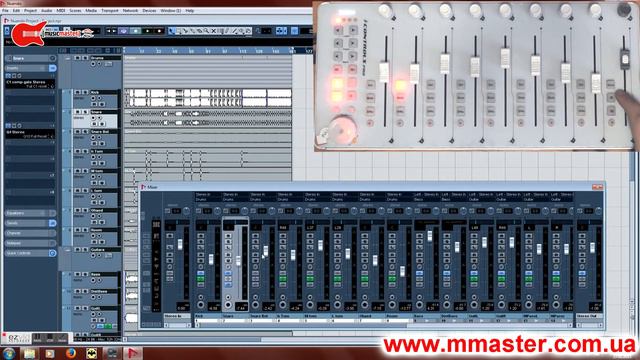Select the Erase tool
This screenshot has width=640, height=360.
199,31
